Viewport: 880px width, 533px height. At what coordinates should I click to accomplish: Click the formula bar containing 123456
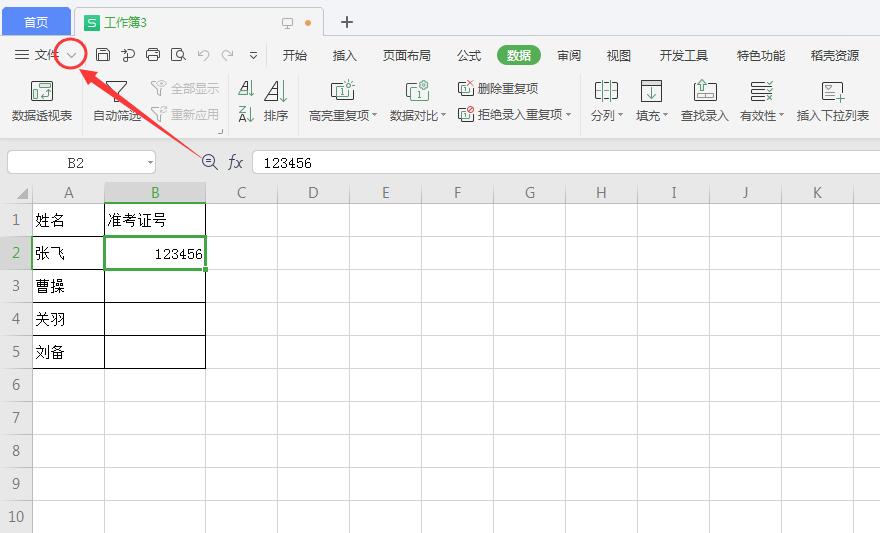pyautogui.click(x=566, y=163)
